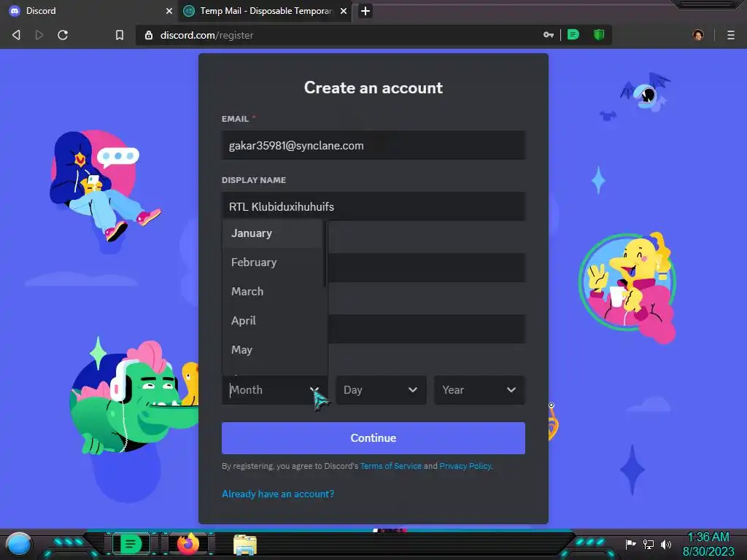The image size is (747, 560).
Task: Click the address bar URL
Action: tap(206, 35)
